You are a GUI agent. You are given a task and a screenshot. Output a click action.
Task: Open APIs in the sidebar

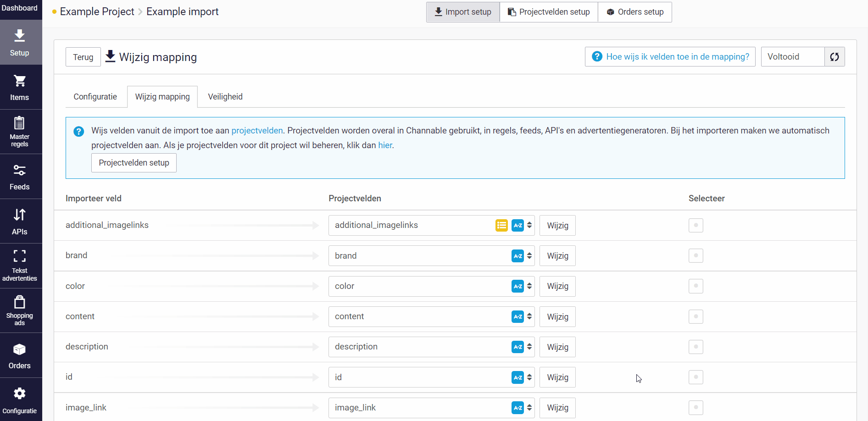21,221
